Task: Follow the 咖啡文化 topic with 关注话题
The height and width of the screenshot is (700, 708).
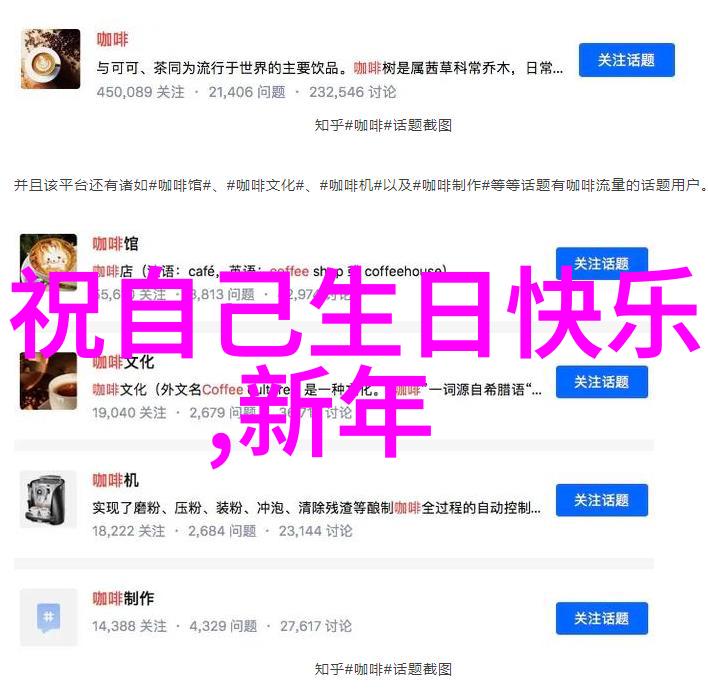Action: point(602,382)
